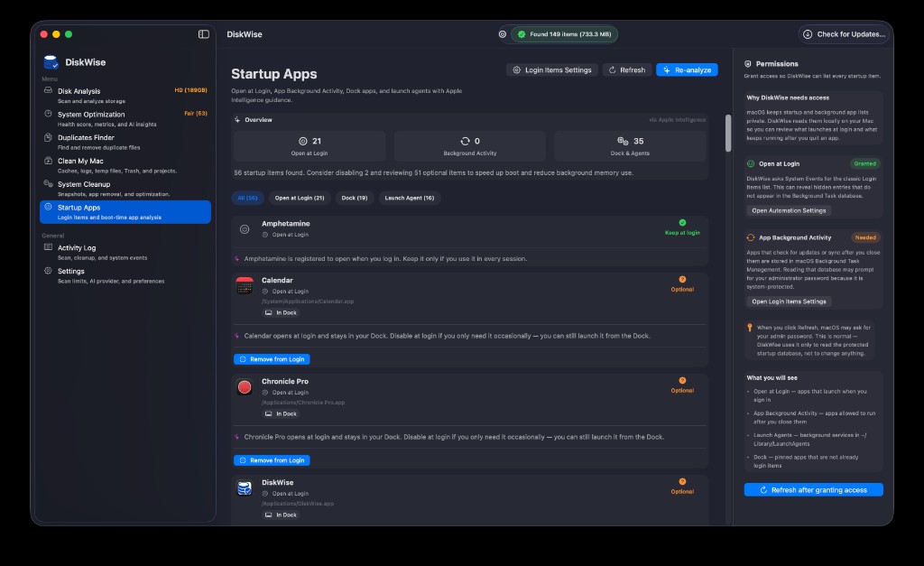Image resolution: width=924 pixels, height=566 pixels.
Task: Open Activity Log in the sidebar
Action: (x=125, y=253)
